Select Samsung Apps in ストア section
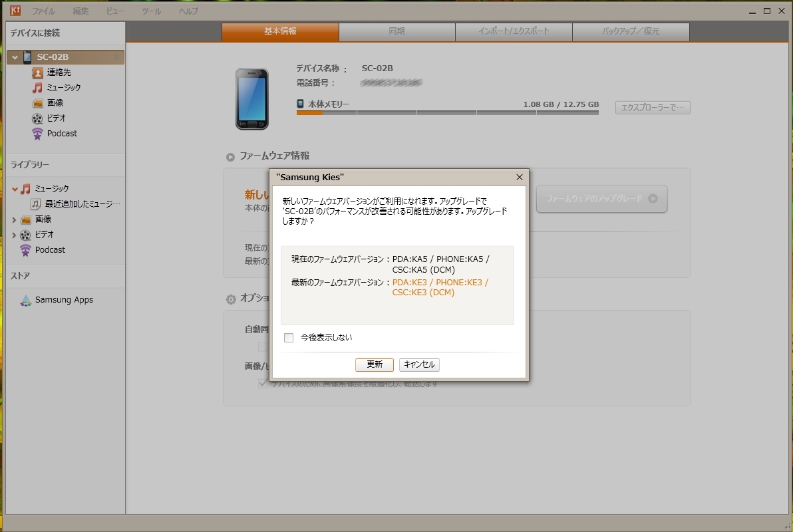The height and width of the screenshot is (532, 793). [65, 300]
